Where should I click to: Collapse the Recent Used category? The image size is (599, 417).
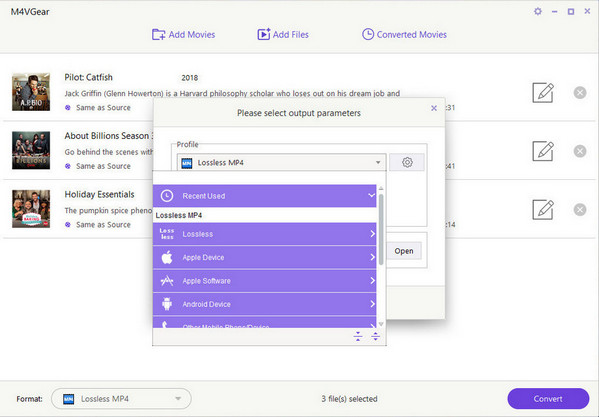(264, 196)
